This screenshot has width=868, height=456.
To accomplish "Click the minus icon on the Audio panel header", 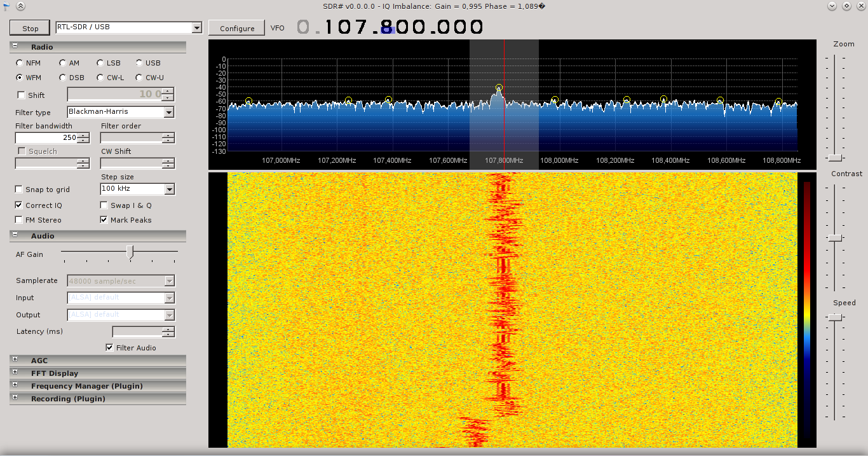I will pyautogui.click(x=14, y=235).
